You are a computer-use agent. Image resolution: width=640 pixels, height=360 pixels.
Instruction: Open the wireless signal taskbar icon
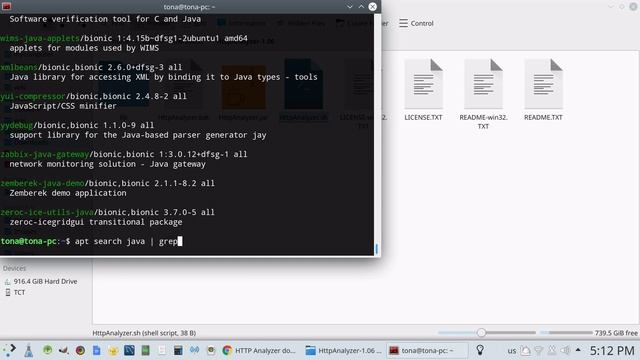(x=194, y=350)
